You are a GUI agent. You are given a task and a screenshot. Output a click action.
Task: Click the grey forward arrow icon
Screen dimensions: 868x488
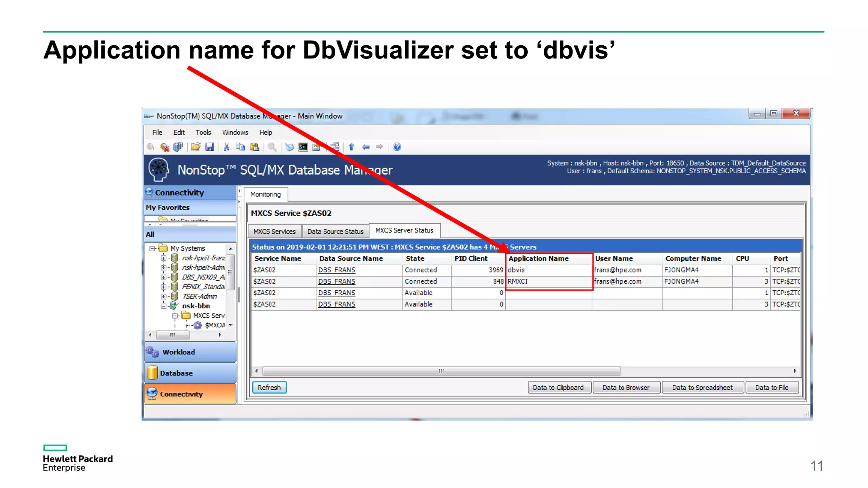[380, 147]
